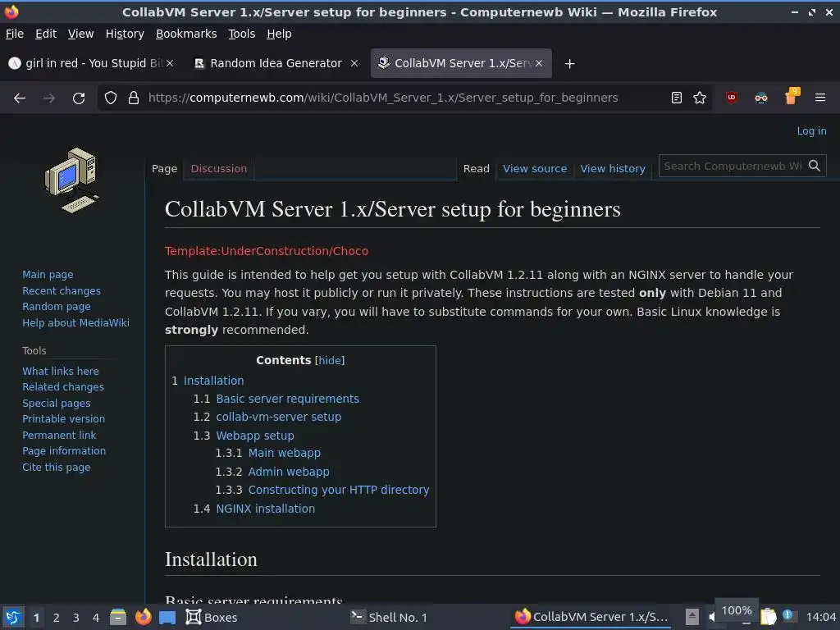Click the Log in link

point(811,131)
